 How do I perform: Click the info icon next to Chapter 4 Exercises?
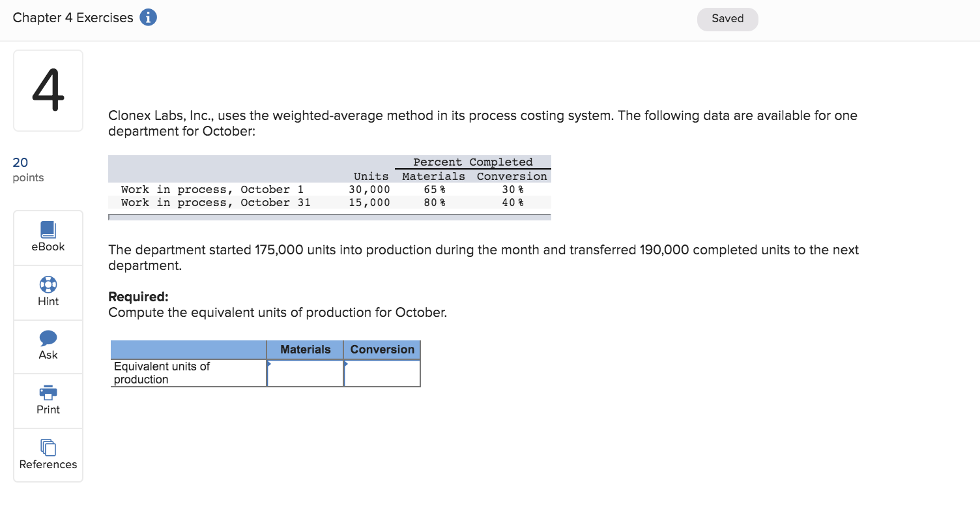pyautogui.click(x=148, y=18)
